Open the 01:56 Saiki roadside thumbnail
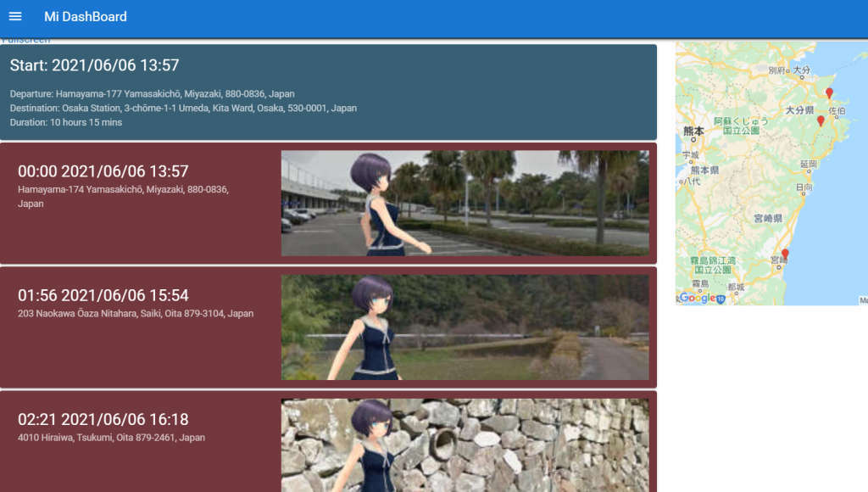The image size is (868, 492). (465, 327)
